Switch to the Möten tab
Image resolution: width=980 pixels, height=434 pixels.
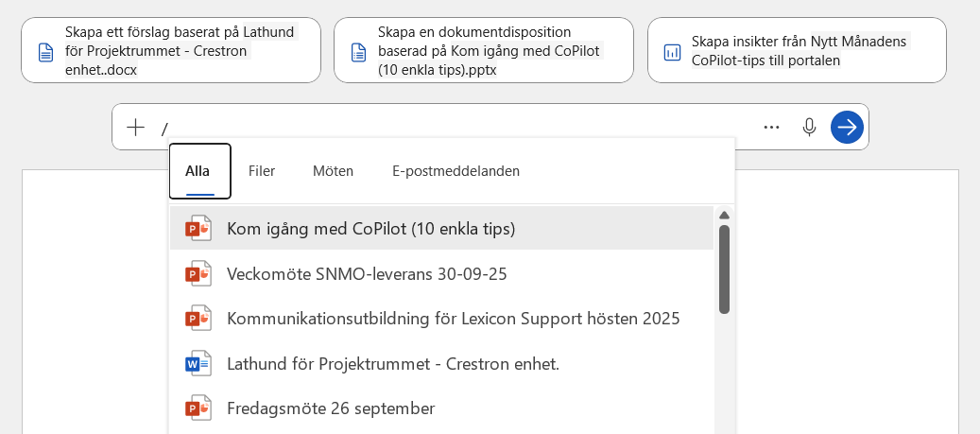pyautogui.click(x=333, y=171)
